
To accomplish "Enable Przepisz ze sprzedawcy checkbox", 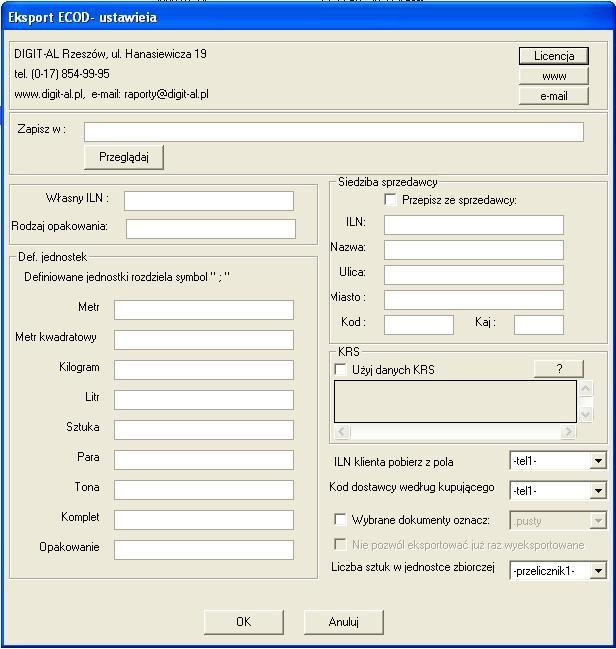I will [390, 200].
